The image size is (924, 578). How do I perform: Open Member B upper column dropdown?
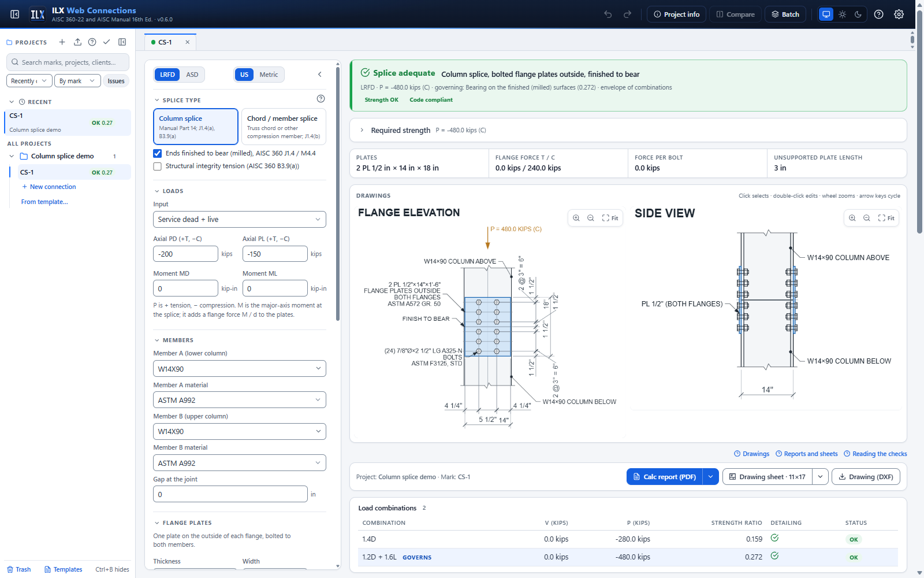[x=240, y=432]
